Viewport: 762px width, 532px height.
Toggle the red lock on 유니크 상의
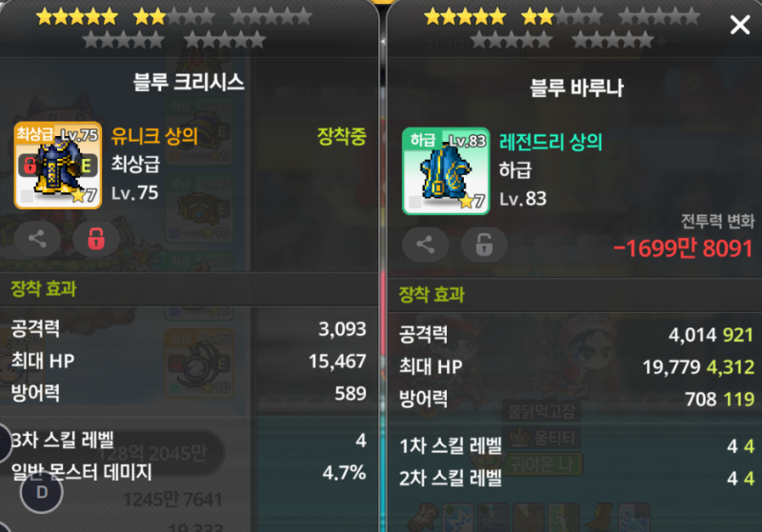click(x=96, y=239)
